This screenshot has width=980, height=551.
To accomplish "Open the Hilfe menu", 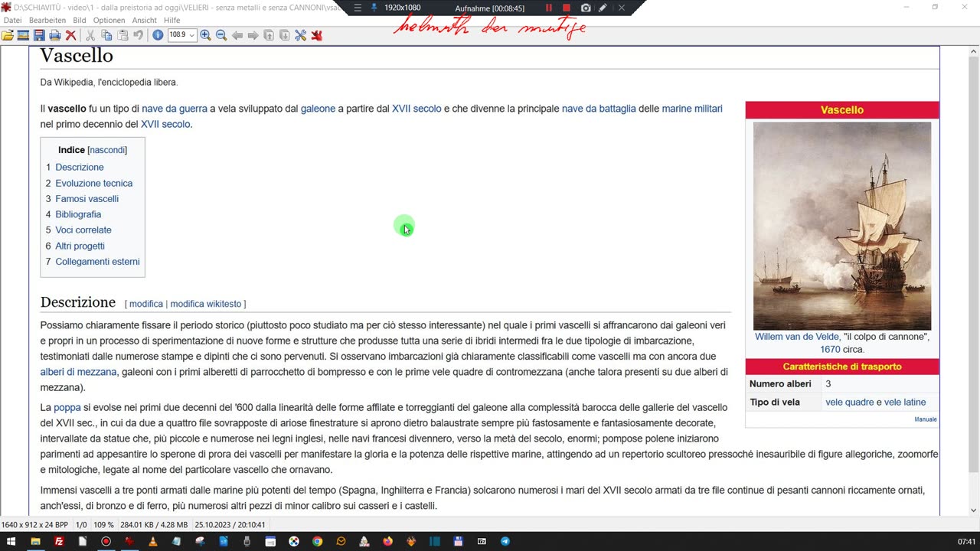I will pos(172,20).
